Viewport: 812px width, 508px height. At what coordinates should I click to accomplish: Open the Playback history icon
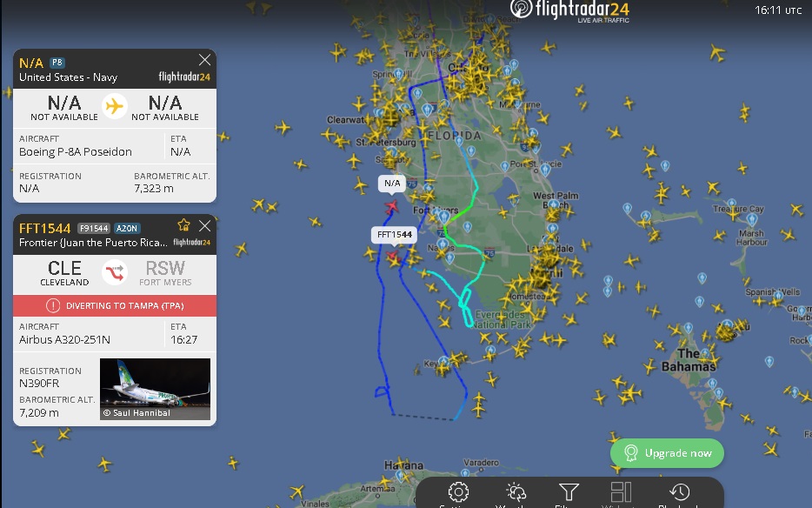[x=679, y=492]
